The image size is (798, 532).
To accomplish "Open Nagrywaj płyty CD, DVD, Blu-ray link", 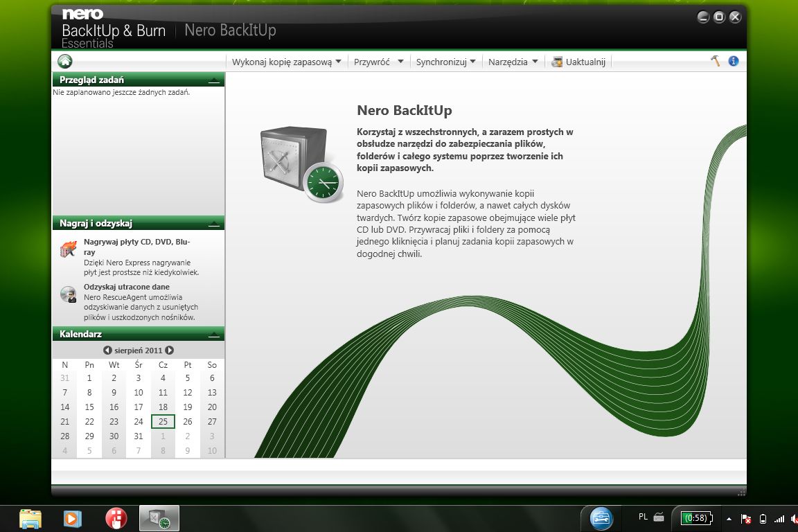I will pos(137,247).
